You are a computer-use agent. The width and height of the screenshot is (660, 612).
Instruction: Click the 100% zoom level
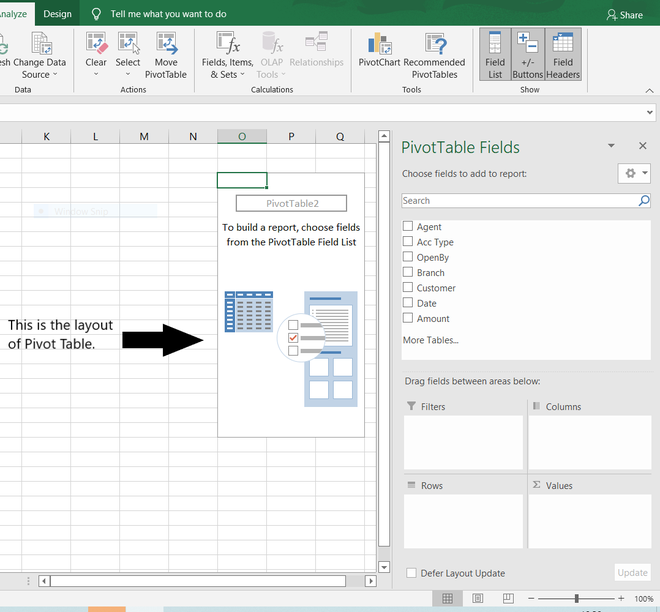click(x=644, y=599)
